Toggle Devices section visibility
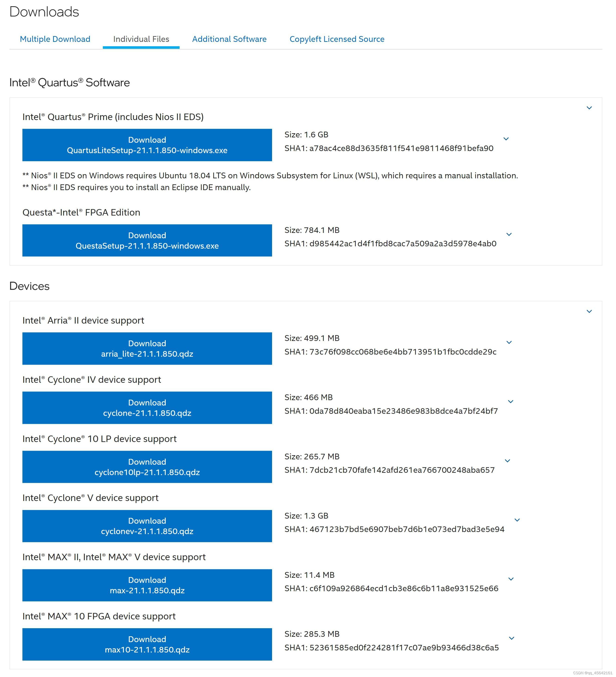 pyautogui.click(x=589, y=311)
